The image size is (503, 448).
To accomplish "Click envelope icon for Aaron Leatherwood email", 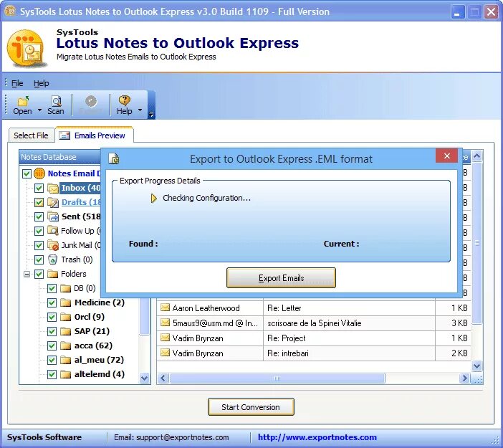I will (165, 308).
